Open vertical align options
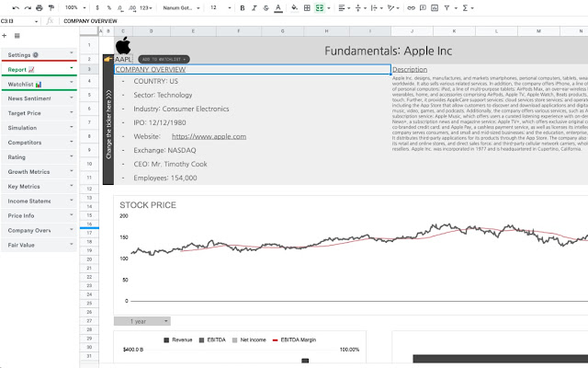Viewport: 588px width, 368px height. [360, 8]
